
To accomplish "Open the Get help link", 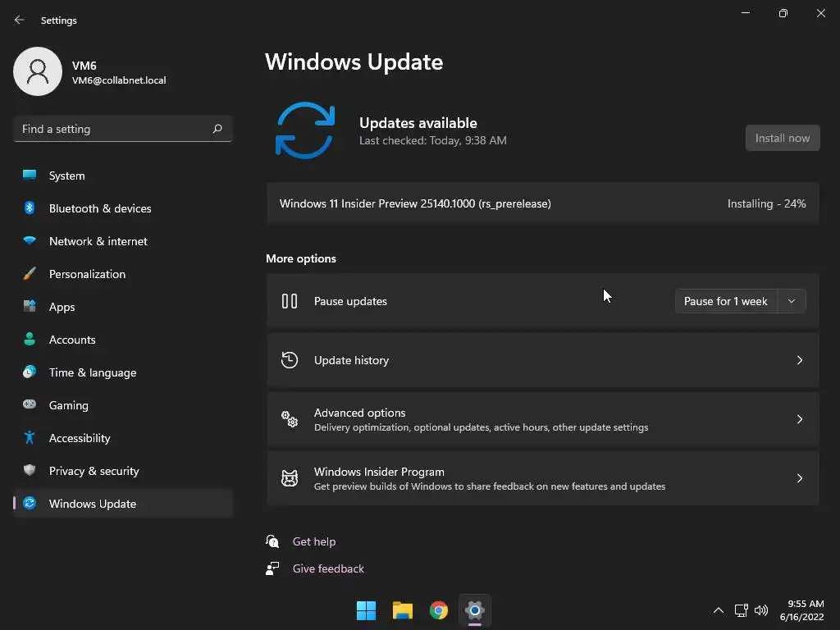I will point(314,541).
